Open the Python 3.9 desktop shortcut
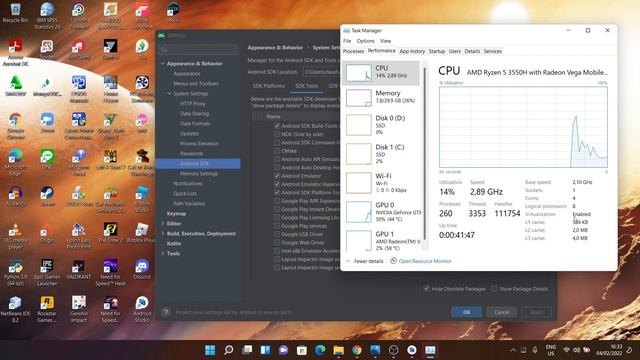The image size is (640, 360). coord(15,272)
